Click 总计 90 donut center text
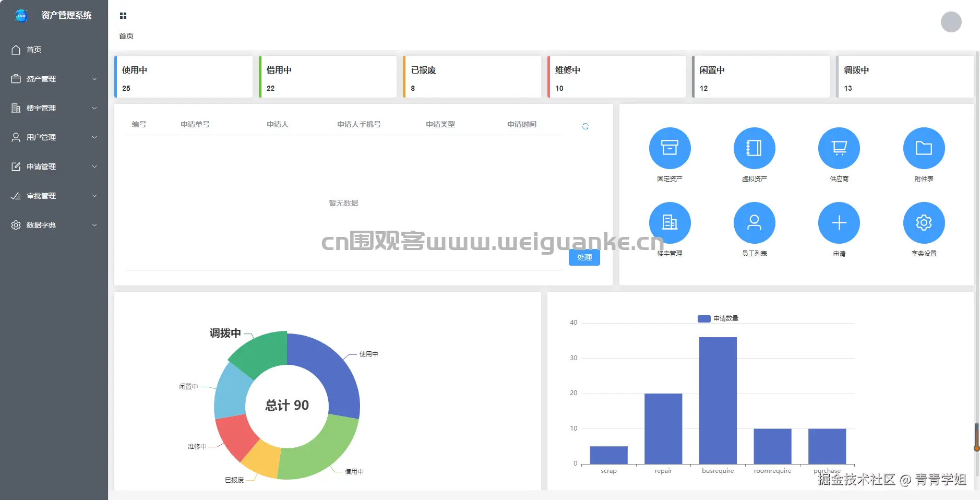980x500 pixels. [x=287, y=406]
